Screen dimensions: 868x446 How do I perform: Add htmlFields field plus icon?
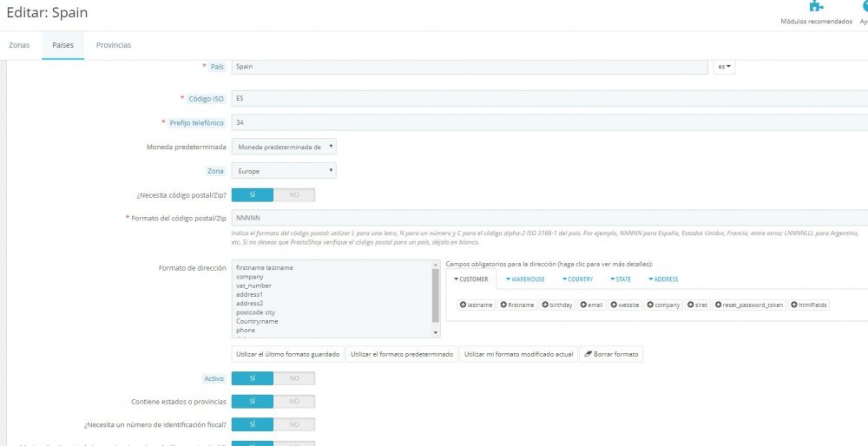click(794, 305)
